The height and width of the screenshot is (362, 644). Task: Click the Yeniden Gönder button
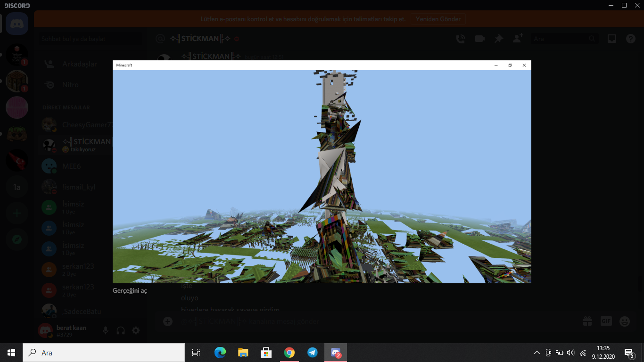[x=438, y=19]
